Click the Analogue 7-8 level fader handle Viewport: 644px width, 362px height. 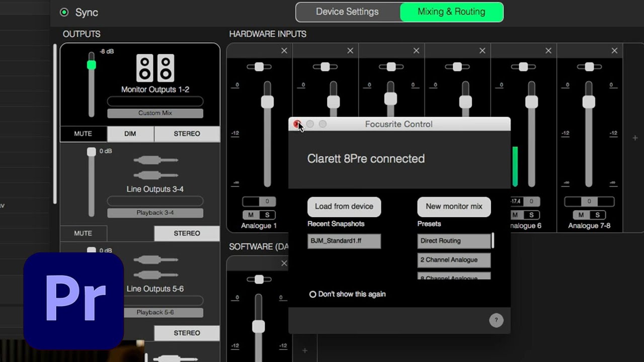(589, 102)
